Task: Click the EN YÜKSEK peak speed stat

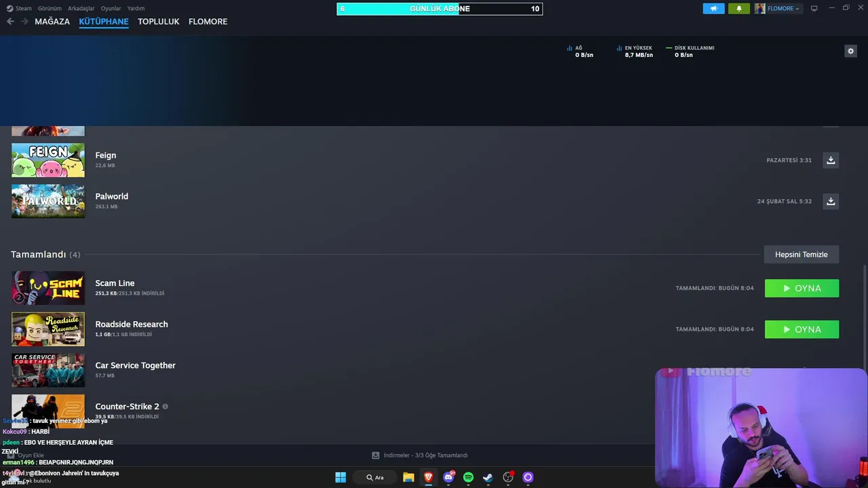Action: click(x=635, y=52)
